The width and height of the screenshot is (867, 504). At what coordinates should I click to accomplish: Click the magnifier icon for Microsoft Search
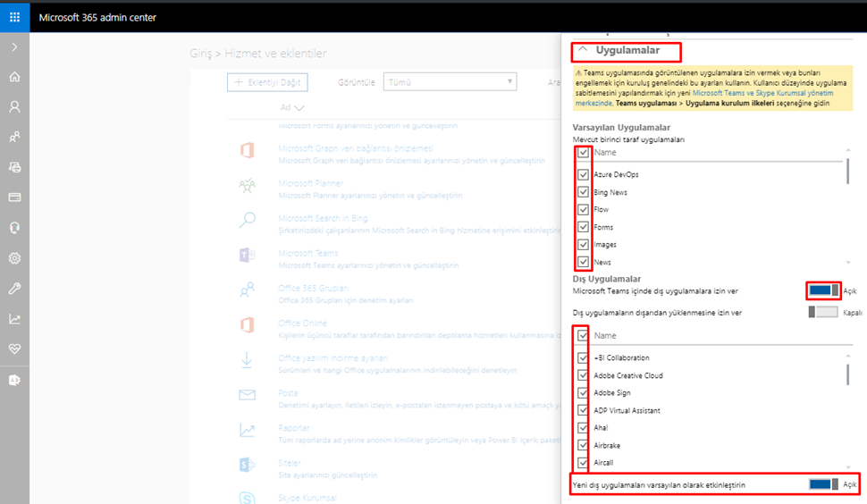[x=248, y=220]
